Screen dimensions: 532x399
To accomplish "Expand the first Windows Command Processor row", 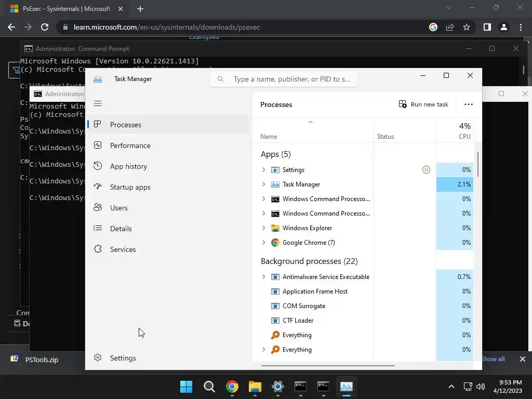I will 263,199.
